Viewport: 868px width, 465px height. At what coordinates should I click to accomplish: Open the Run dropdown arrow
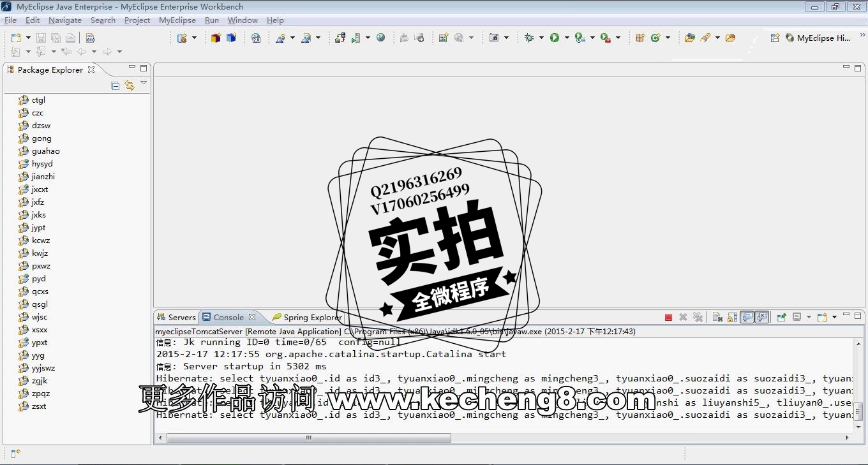point(566,38)
